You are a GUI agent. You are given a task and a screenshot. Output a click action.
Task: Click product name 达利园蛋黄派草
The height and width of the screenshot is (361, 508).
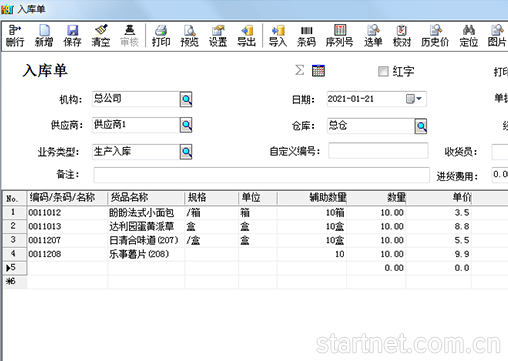tap(146, 226)
